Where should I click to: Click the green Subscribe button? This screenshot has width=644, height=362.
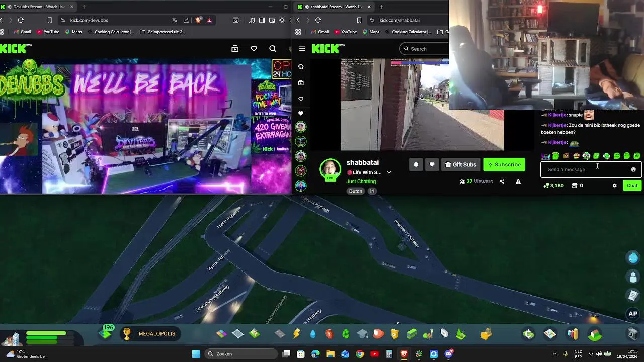(x=504, y=165)
